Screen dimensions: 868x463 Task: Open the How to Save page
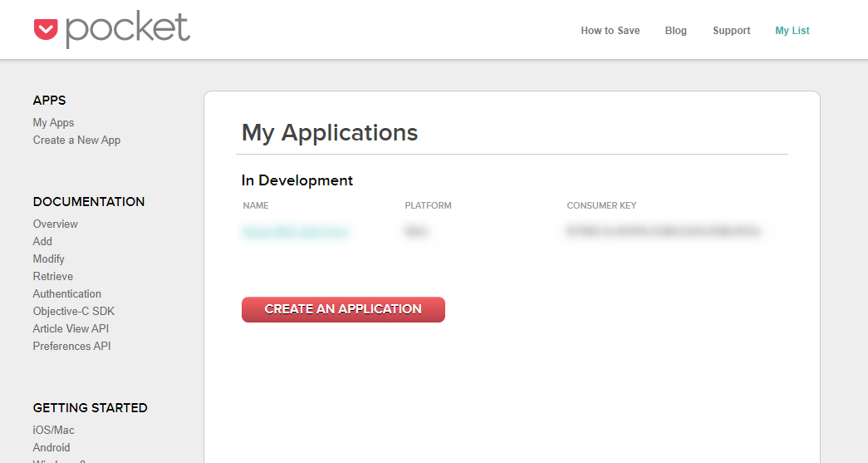tap(610, 31)
